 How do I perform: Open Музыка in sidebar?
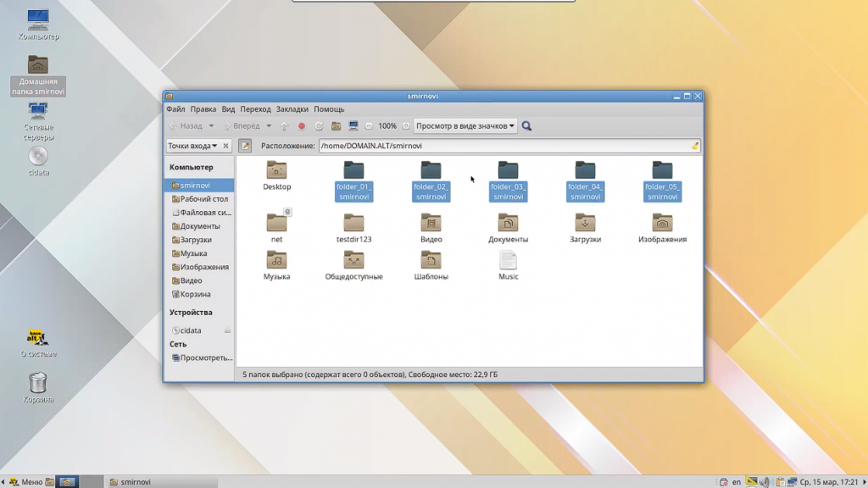pos(199,252)
